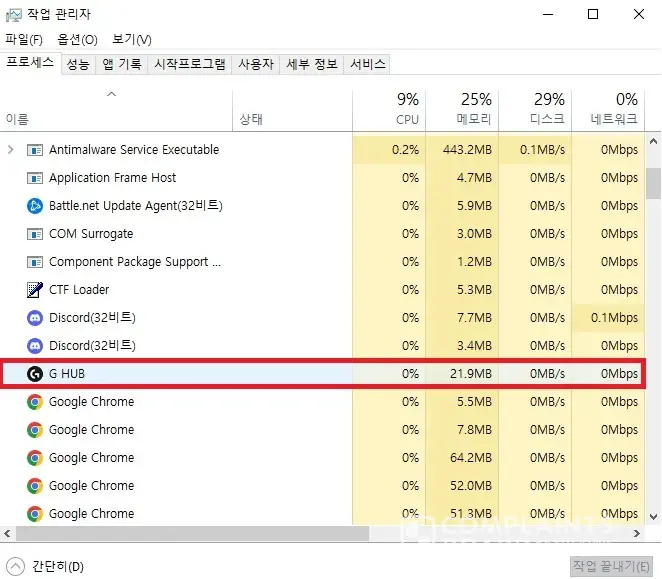Sort by the 메모리 column header
Viewport: 662px width, 579px height.
tap(462, 110)
